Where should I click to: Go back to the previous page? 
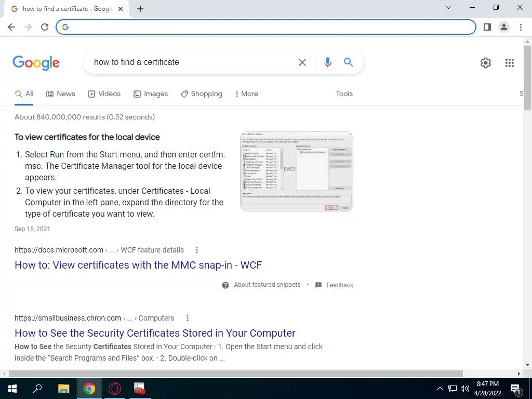(x=11, y=27)
